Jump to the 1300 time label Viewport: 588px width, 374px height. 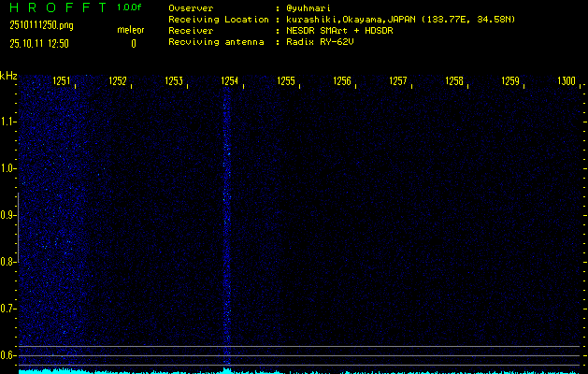click(566, 82)
